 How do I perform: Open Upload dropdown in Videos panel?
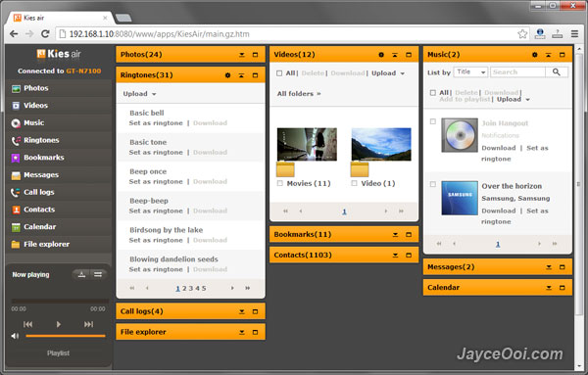[x=388, y=73]
